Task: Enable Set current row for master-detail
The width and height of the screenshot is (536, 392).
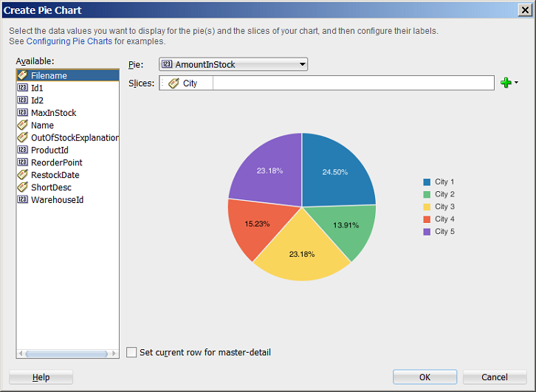Action: [131, 352]
